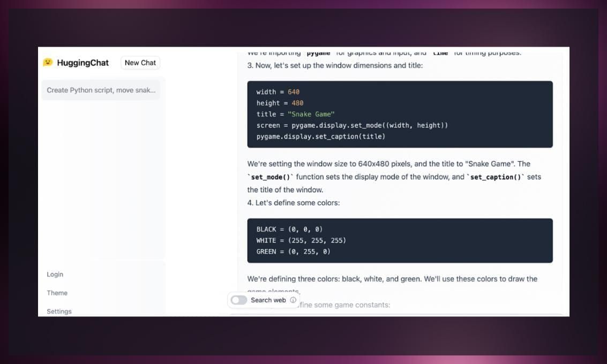The height and width of the screenshot is (364, 607).
Task: Click the pygame.display.set_caption(title) line
Action: [320, 136]
